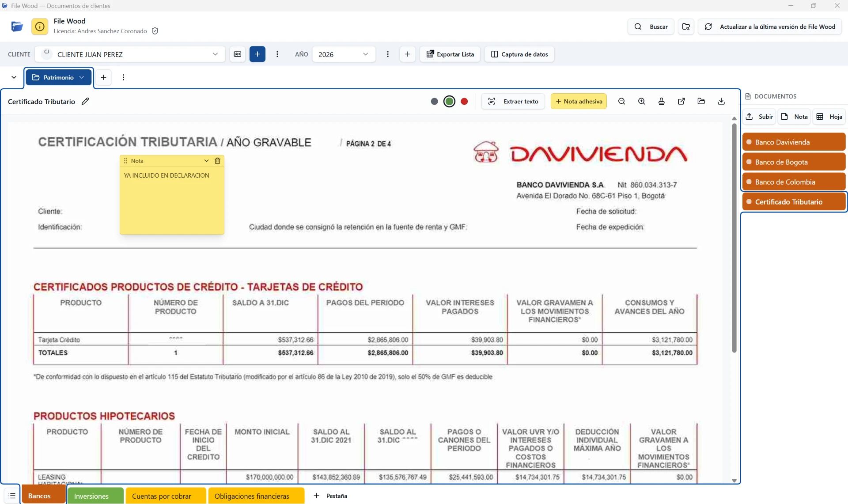This screenshot has width=848, height=504.
Task: Switch to the Cuentas por cobrar tab
Action: 166,496
